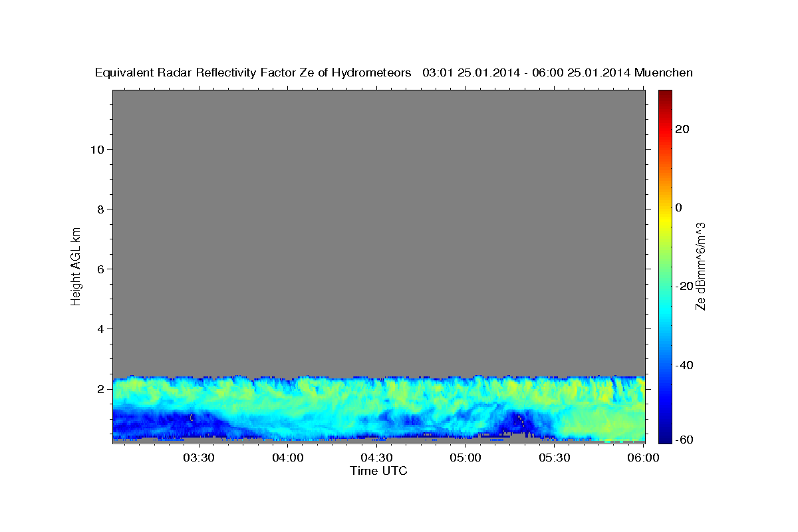Screen dimensions: 798x532
Task: Click the colorbar value label 0
Action: [679, 207]
